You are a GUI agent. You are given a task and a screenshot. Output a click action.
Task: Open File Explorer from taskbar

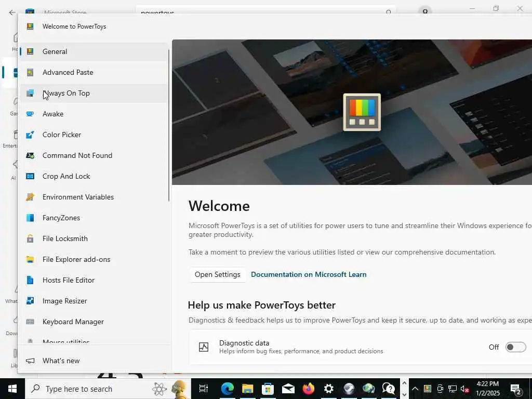248,389
